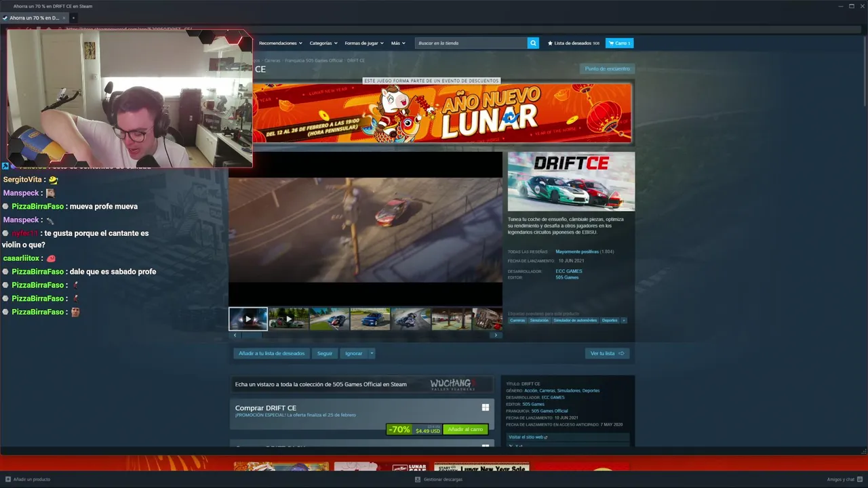This screenshot has height=488, width=868.
Task: Open Amigos y chat panel
Action: (x=844, y=479)
